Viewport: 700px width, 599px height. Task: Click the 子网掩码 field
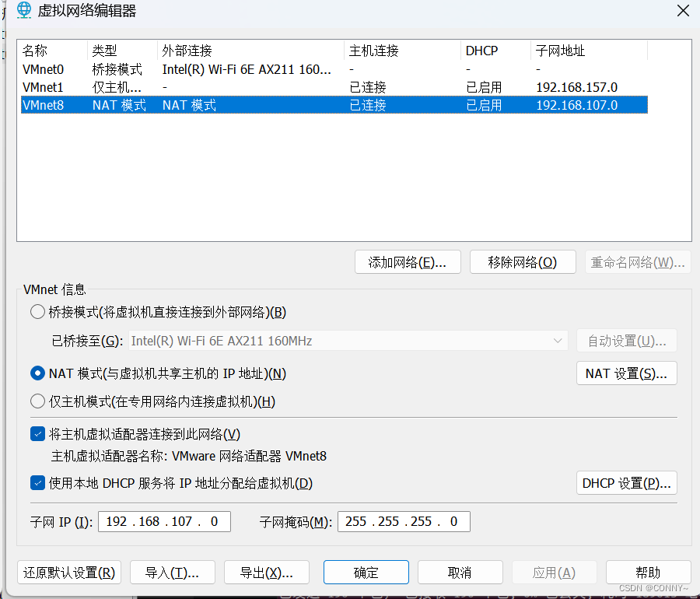coord(404,521)
